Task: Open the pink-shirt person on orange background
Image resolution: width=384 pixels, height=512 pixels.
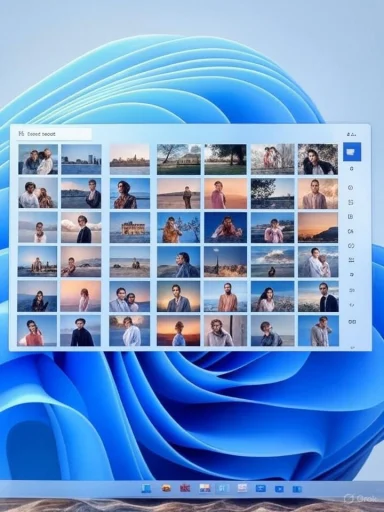Action: point(225,193)
